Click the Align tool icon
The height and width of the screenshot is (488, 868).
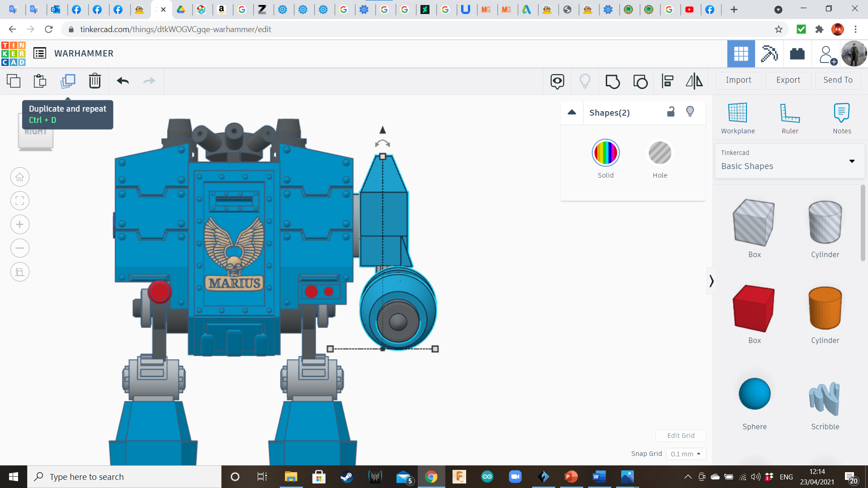[667, 81]
